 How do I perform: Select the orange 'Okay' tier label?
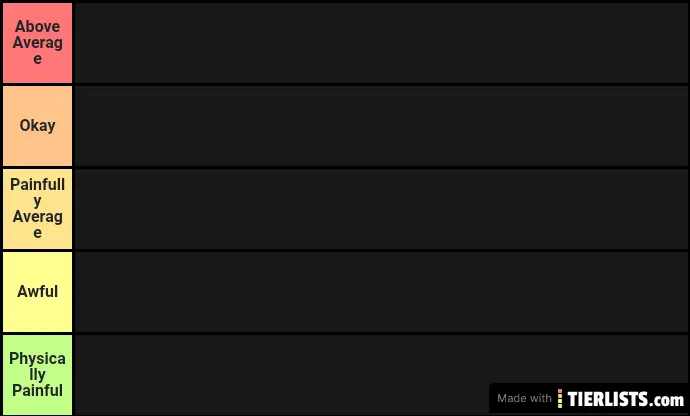tap(37, 126)
